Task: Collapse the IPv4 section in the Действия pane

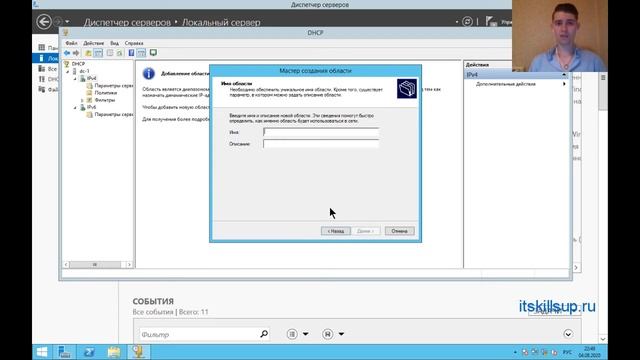Action: pos(564,75)
